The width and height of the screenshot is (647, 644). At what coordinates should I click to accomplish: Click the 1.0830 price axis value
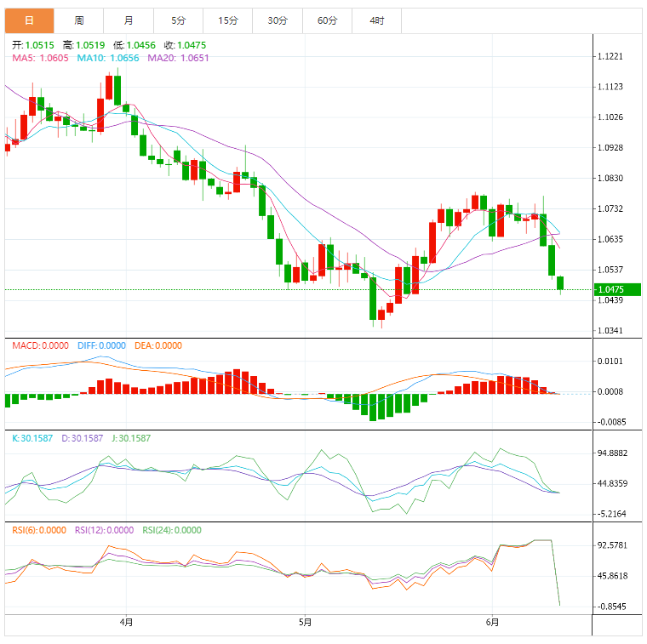(x=610, y=179)
